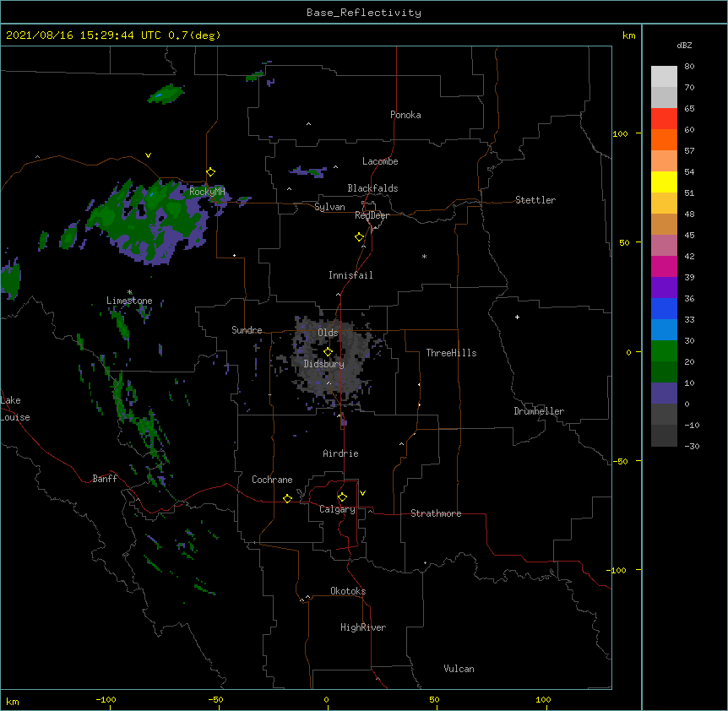Select the Innisfail label
The height and width of the screenshot is (711, 728).
350,275
